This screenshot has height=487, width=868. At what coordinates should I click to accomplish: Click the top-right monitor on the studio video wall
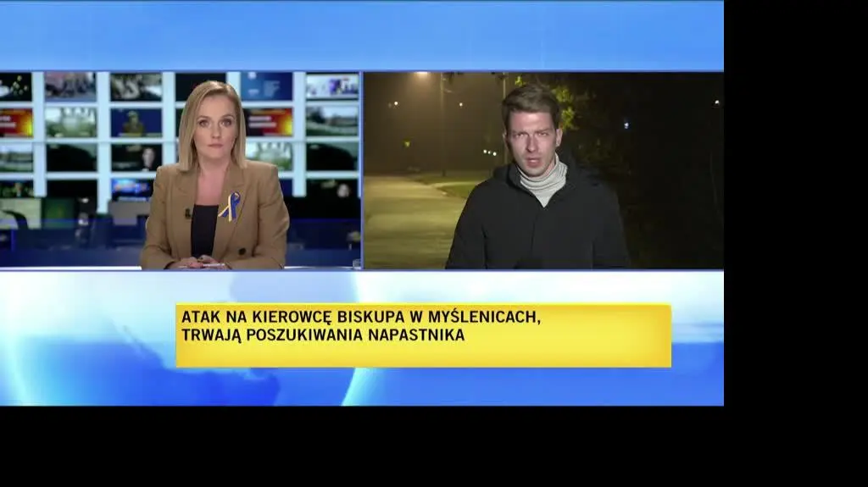tap(331, 86)
